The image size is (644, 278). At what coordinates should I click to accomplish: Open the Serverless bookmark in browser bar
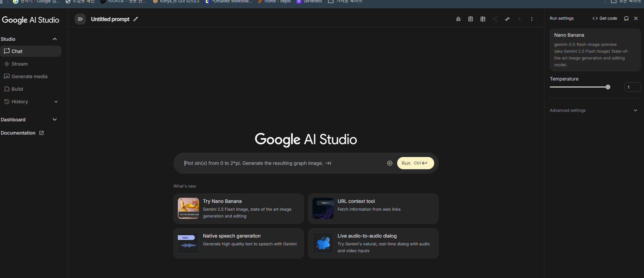click(309, 1)
